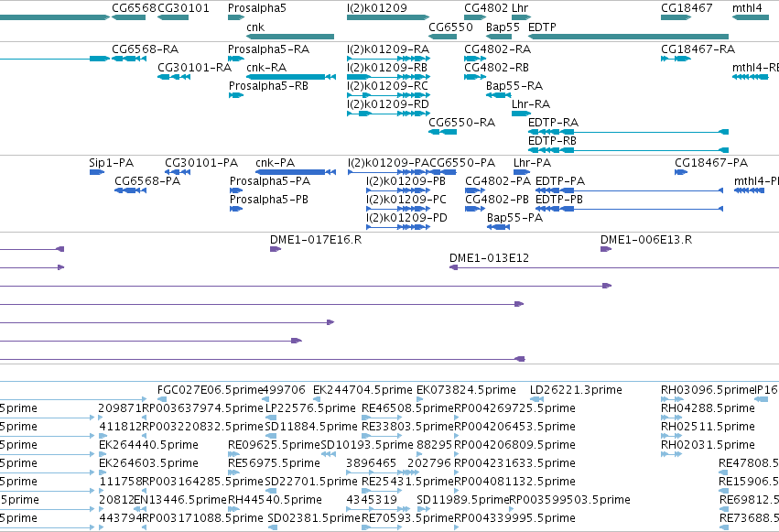Image resolution: width=779 pixels, height=532 pixels.
Task: Click the cnk gene bar
Action: 290,37
